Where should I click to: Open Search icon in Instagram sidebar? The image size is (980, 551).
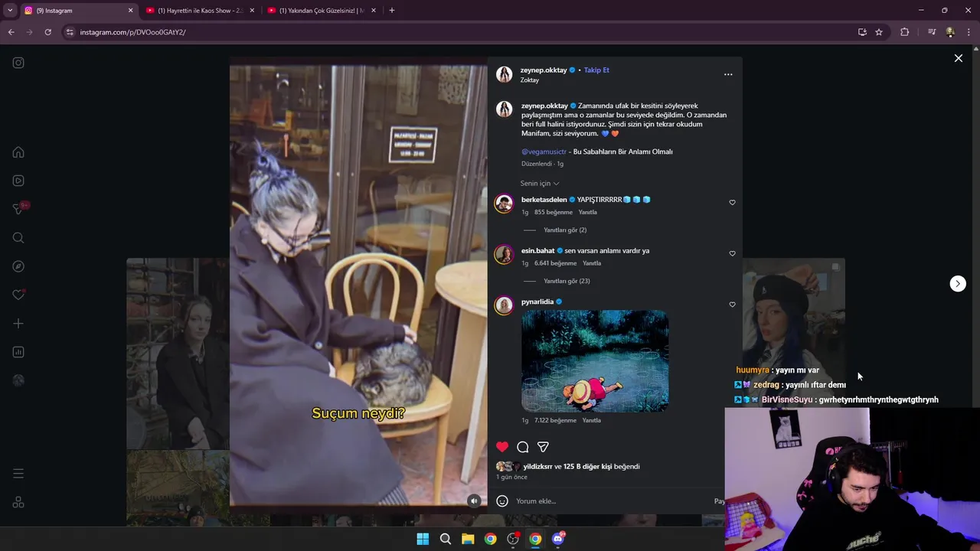point(18,238)
